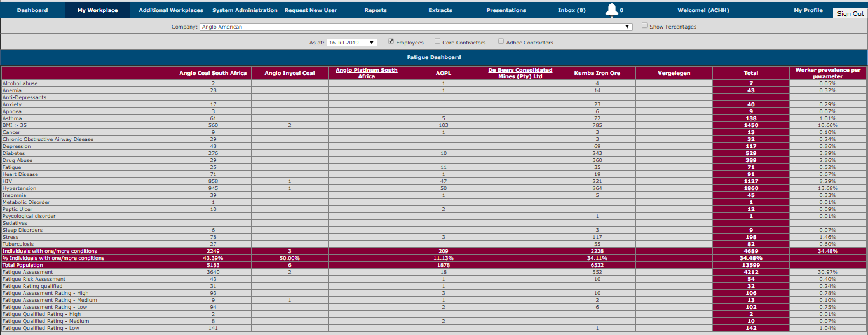The image size is (868, 335).
Task: Open the Anglo Inyosi Coal column link
Action: coord(290,73)
